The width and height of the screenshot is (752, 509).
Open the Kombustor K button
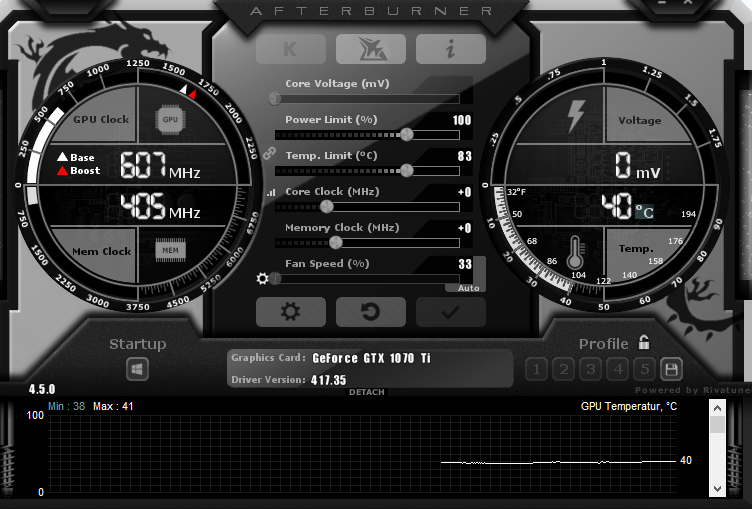coord(291,49)
